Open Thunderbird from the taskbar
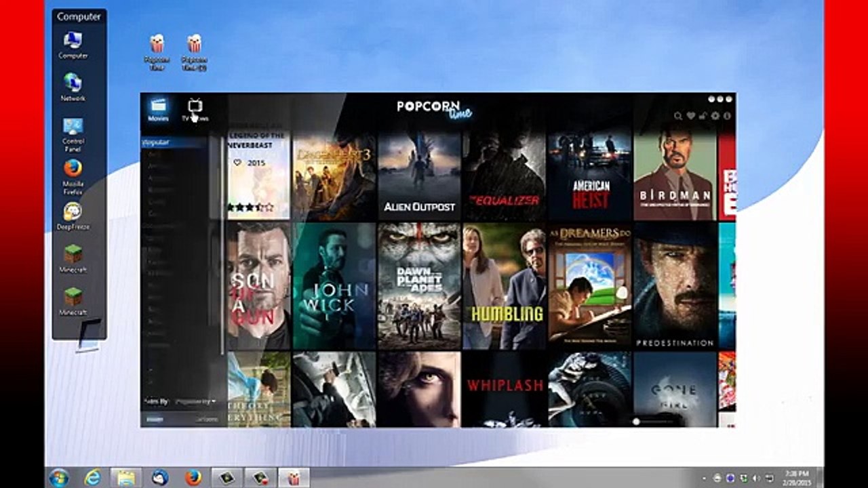868x488 pixels. pos(160,477)
